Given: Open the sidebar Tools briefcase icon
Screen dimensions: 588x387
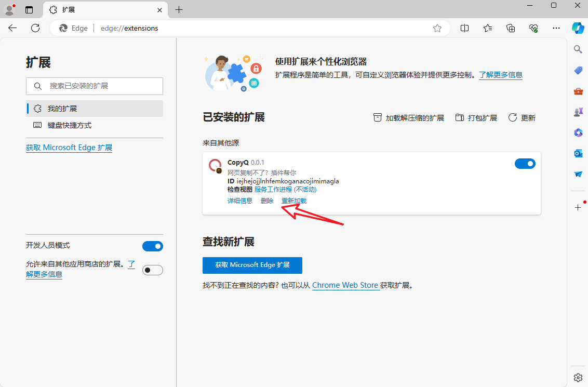Looking at the screenshot, I should [578, 91].
